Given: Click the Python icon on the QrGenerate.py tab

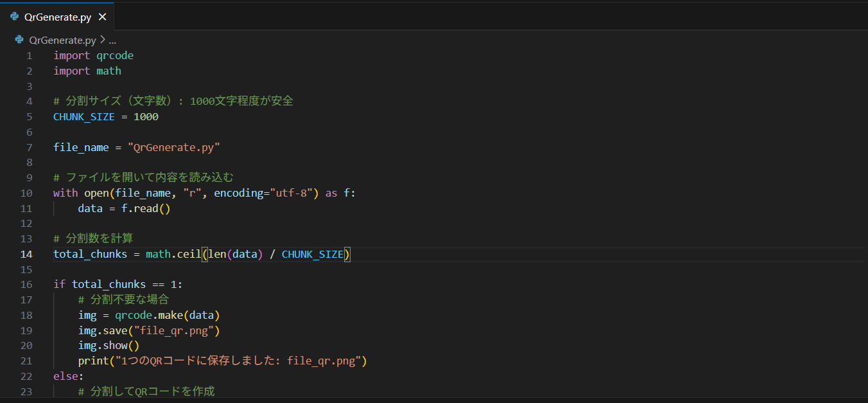Looking at the screenshot, I should (x=14, y=17).
